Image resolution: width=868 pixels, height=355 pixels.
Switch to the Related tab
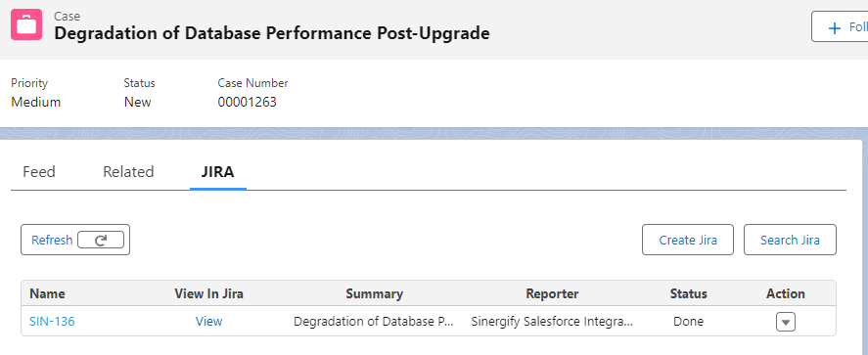tap(128, 172)
